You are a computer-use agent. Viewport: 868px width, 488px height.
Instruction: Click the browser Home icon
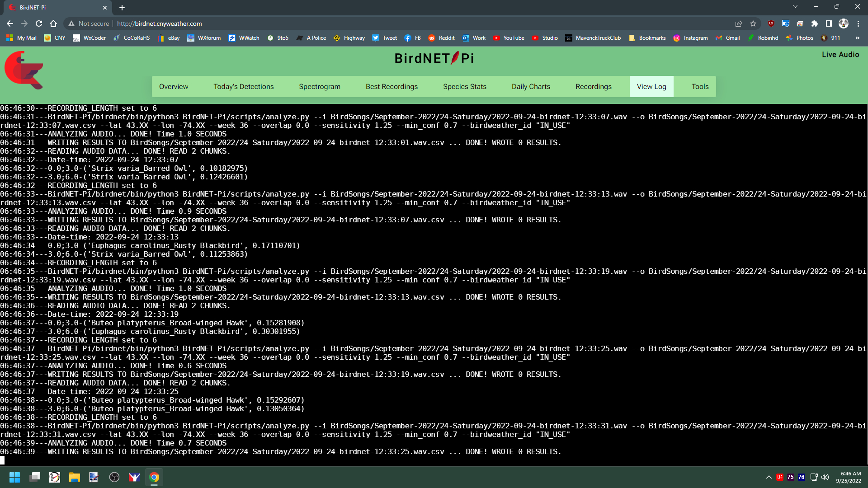point(53,23)
